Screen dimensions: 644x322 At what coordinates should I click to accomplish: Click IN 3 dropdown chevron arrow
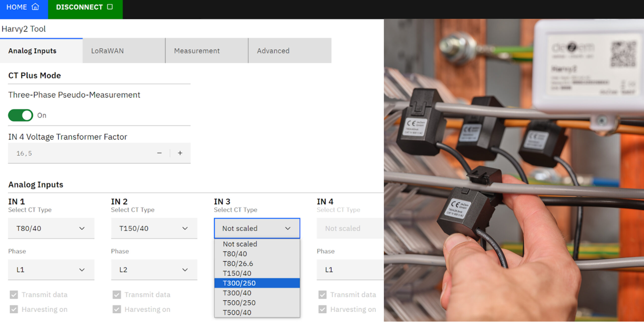(288, 228)
